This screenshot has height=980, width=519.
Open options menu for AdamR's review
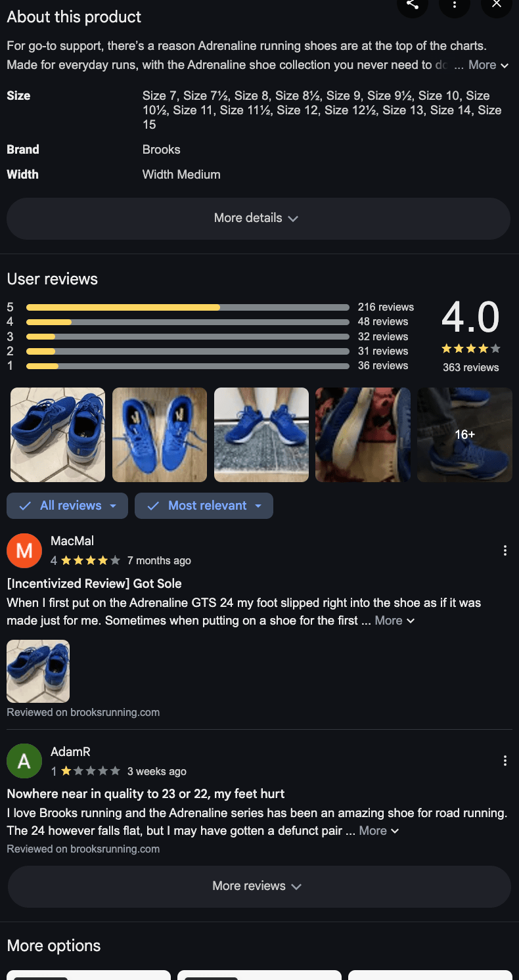(505, 761)
